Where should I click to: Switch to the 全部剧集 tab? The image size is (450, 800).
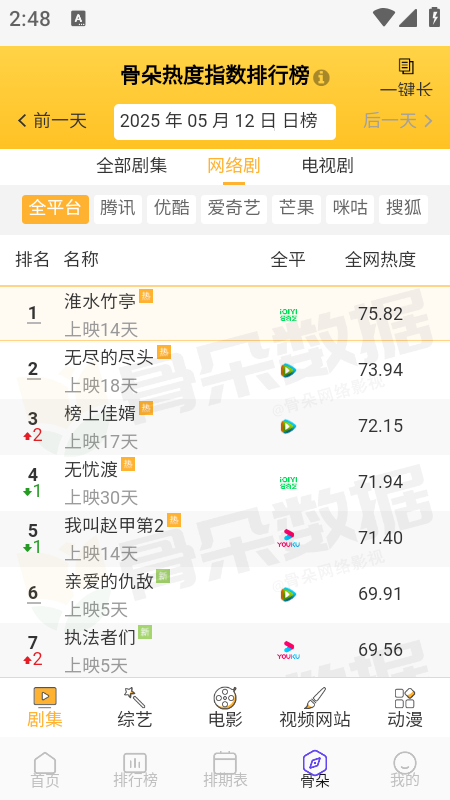click(x=132, y=166)
